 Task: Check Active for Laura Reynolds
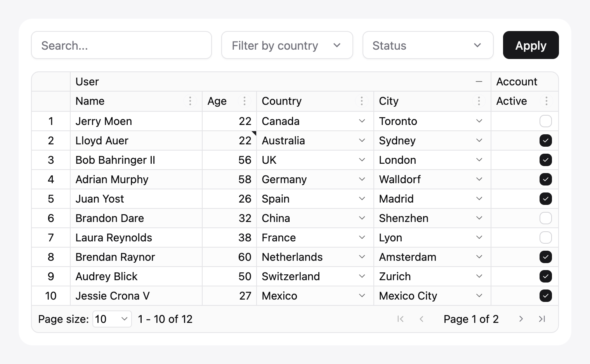coord(545,237)
